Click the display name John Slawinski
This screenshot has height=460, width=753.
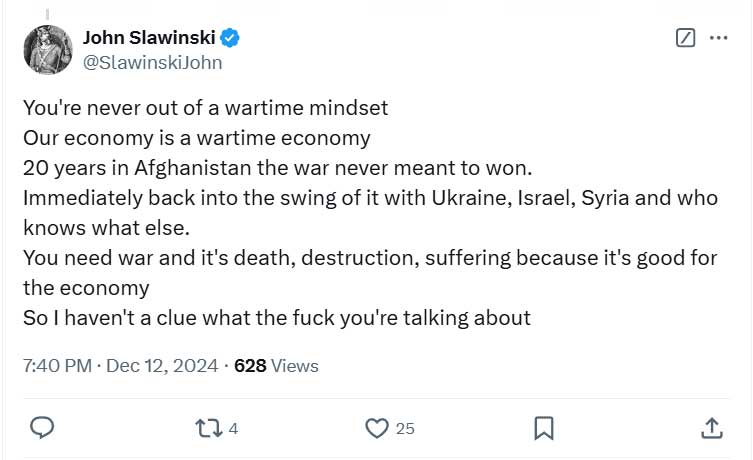(x=151, y=39)
